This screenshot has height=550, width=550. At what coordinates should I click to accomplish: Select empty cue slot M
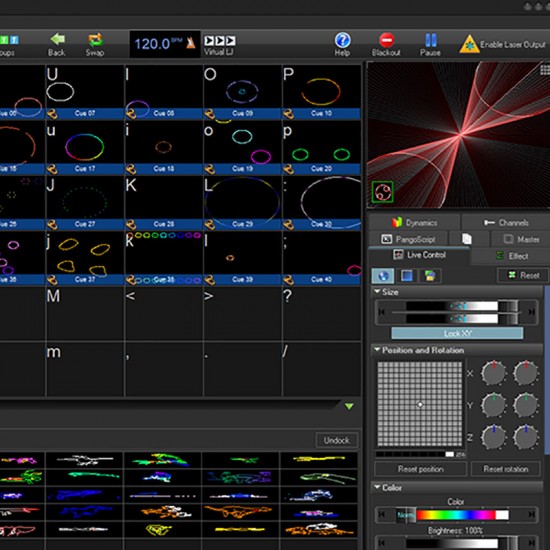(x=85, y=313)
